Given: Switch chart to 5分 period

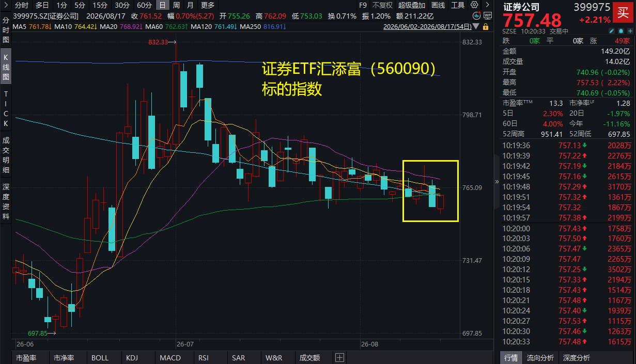Looking at the screenshot, I should (80, 5).
